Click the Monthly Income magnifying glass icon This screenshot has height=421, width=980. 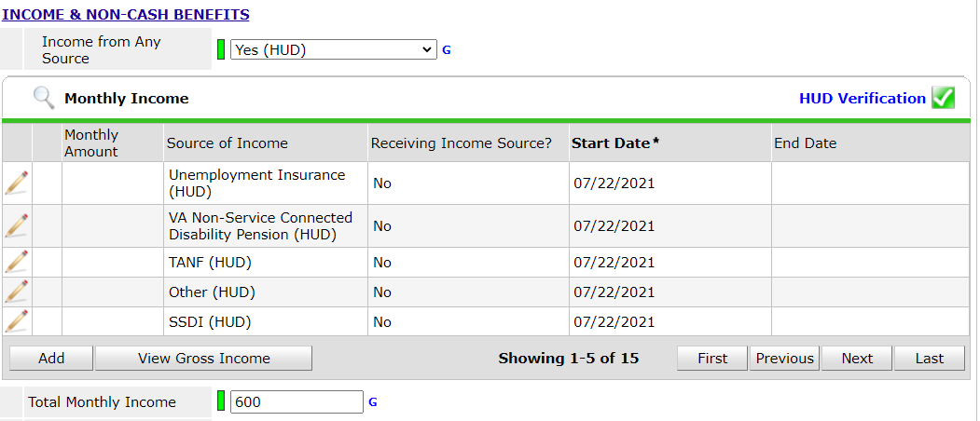pos(43,98)
